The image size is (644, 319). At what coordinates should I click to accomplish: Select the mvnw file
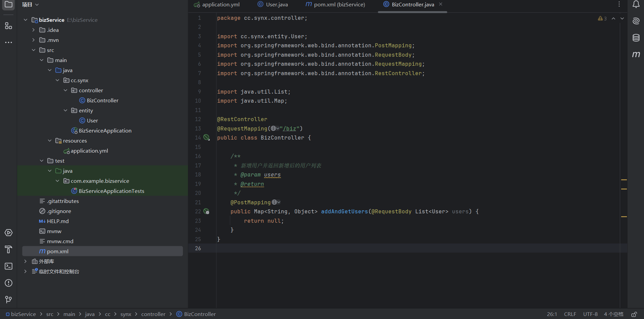[x=50, y=231]
